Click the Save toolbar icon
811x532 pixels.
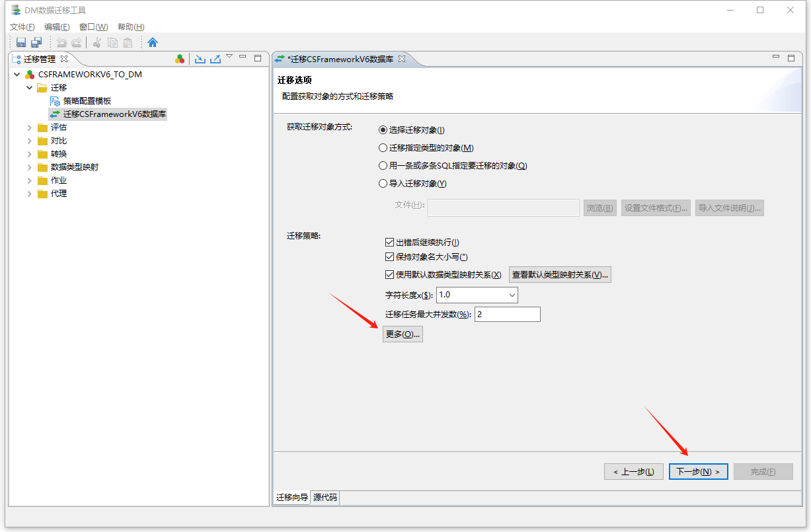pyautogui.click(x=21, y=42)
